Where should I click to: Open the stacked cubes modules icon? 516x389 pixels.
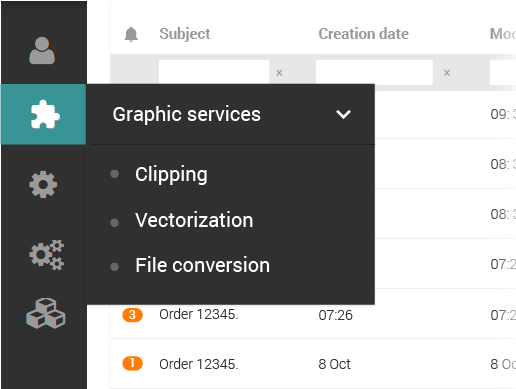click(46, 313)
